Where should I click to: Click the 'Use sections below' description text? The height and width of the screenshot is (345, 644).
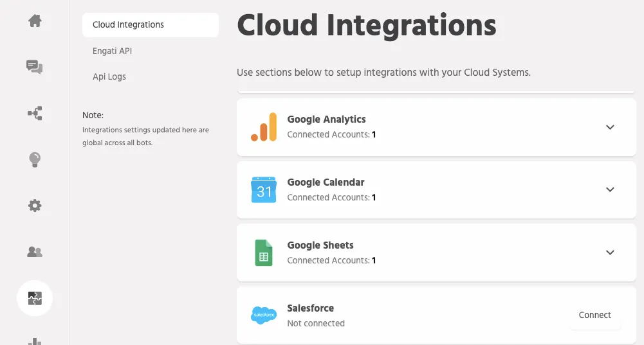(383, 73)
